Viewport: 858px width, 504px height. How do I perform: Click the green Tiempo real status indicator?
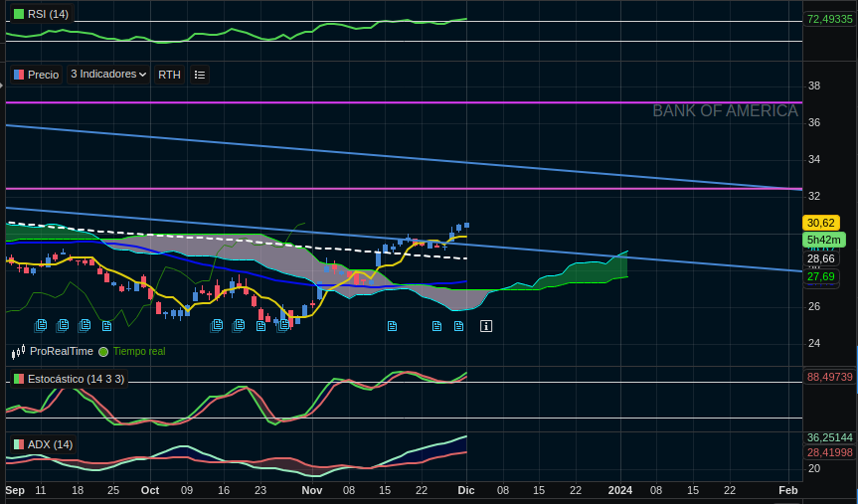pyautogui.click(x=103, y=352)
